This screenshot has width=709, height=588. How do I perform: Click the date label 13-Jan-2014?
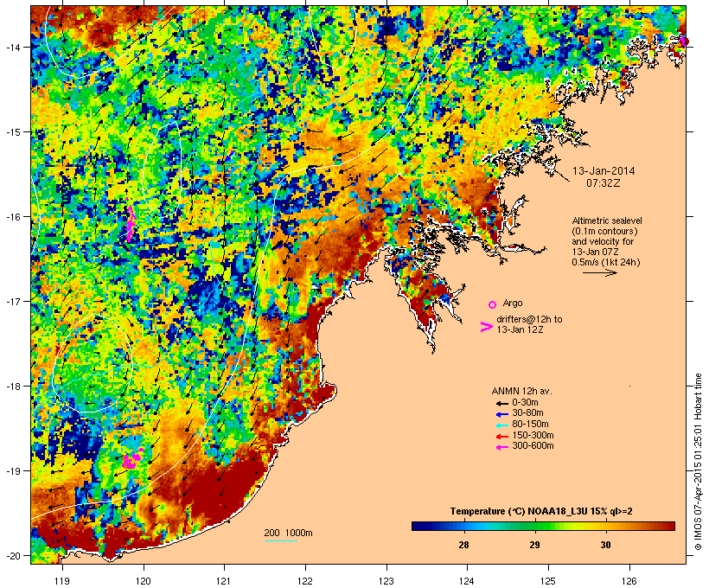click(604, 171)
